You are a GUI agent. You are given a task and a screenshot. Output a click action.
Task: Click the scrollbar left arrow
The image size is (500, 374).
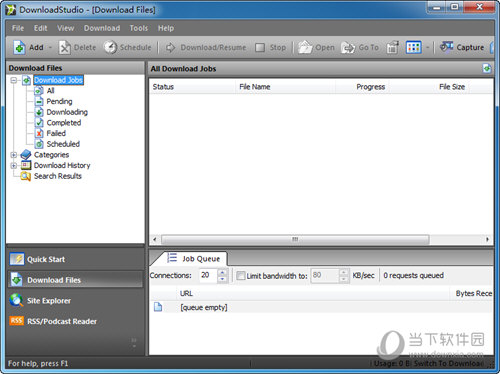click(x=154, y=239)
